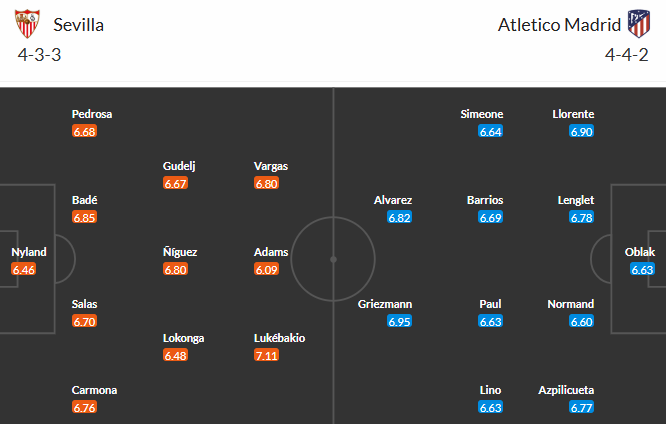Open Azpilicueta player details

565,390
